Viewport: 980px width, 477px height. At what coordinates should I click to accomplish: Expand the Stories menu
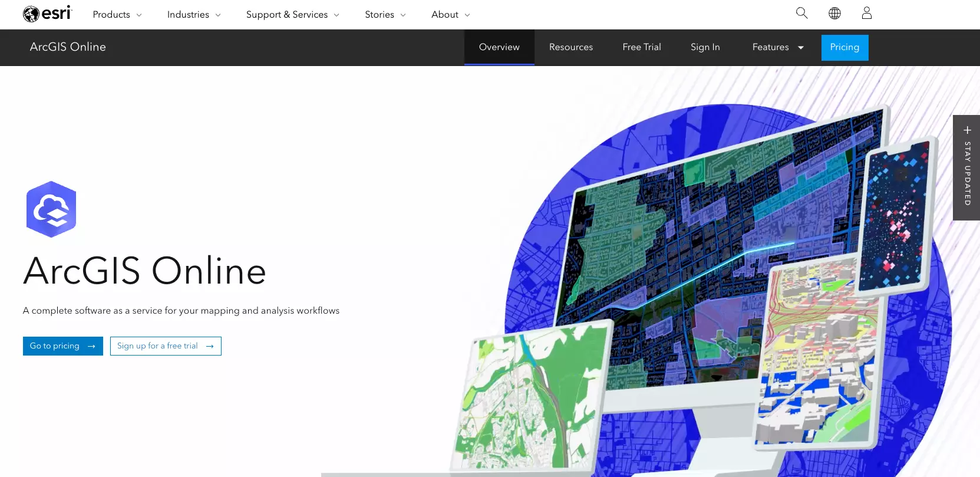(x=385, y=15)
